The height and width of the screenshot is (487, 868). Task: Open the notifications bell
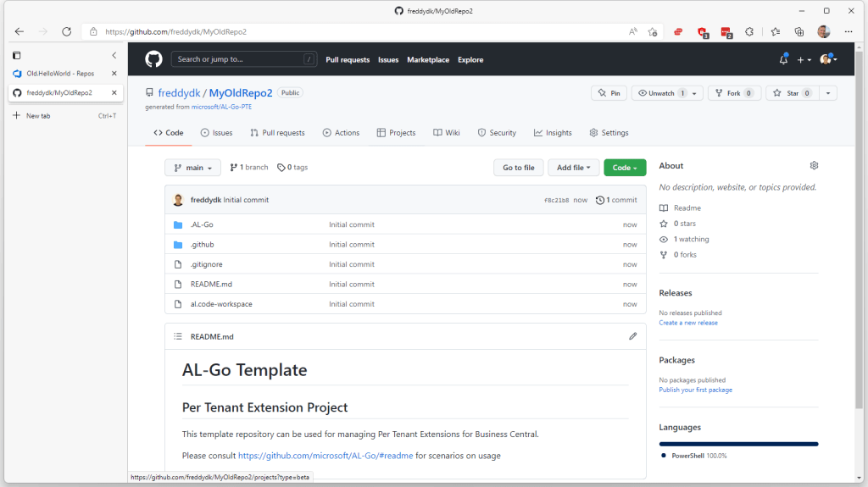[x=783, y=59]
